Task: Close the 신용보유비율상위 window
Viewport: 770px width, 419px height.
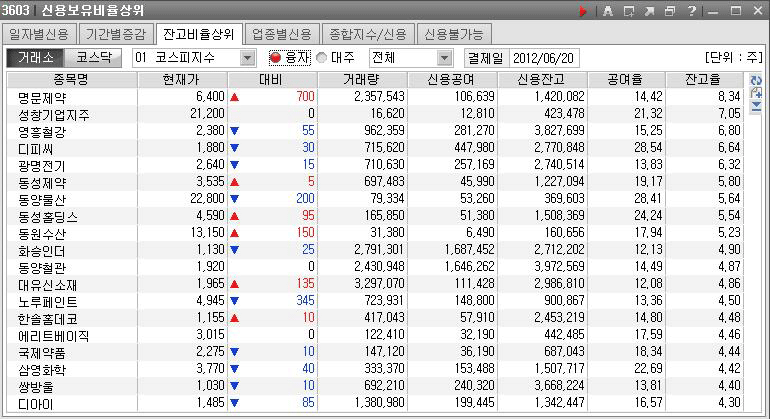Action: pos(758,11)
